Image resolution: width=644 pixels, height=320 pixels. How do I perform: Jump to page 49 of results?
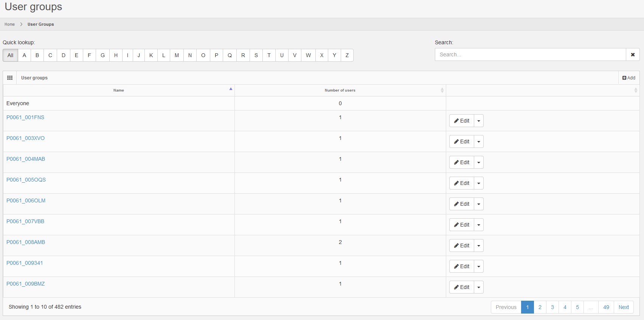tap(606, 307)
